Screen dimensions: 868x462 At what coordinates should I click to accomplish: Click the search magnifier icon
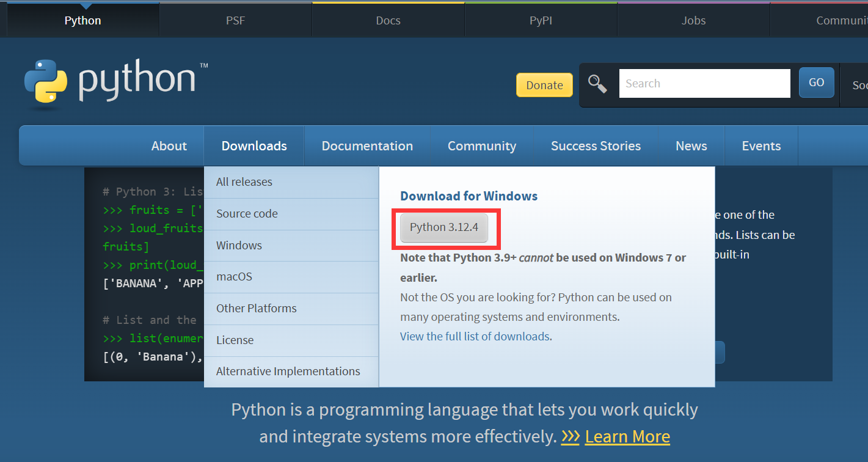597,84
